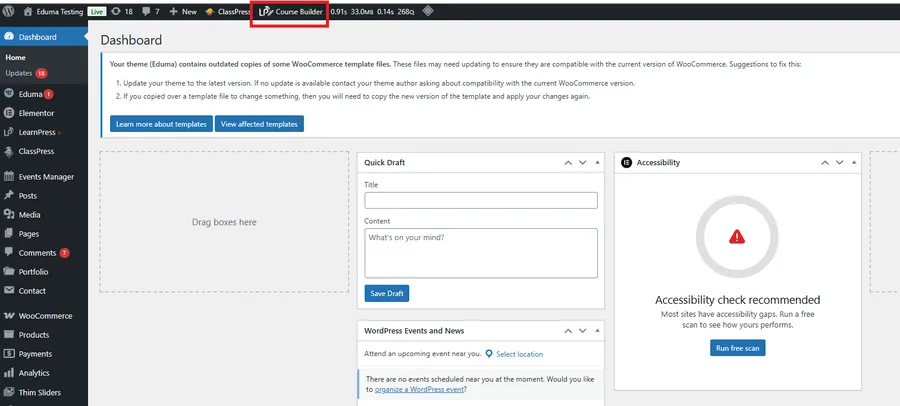Screen dimensions: 900x406
Task: Open Events Manager calendar menu
Action: tap(44, 177)
